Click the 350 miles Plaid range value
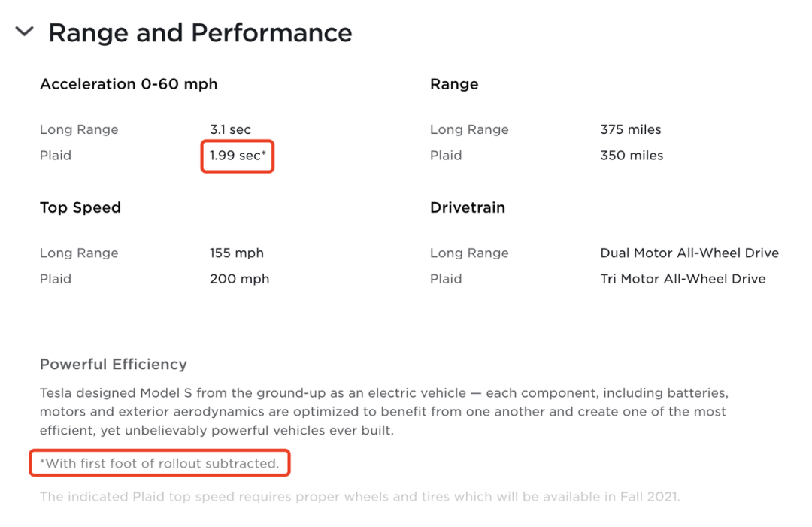This screenshot has width=812, height=527. (x=632, y=156)
